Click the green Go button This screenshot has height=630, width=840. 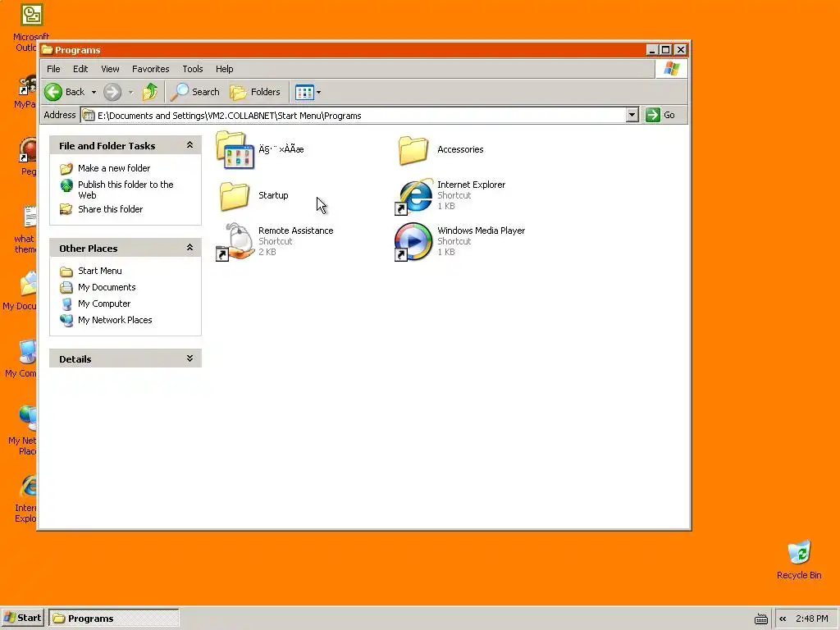(x=660, y=115)
